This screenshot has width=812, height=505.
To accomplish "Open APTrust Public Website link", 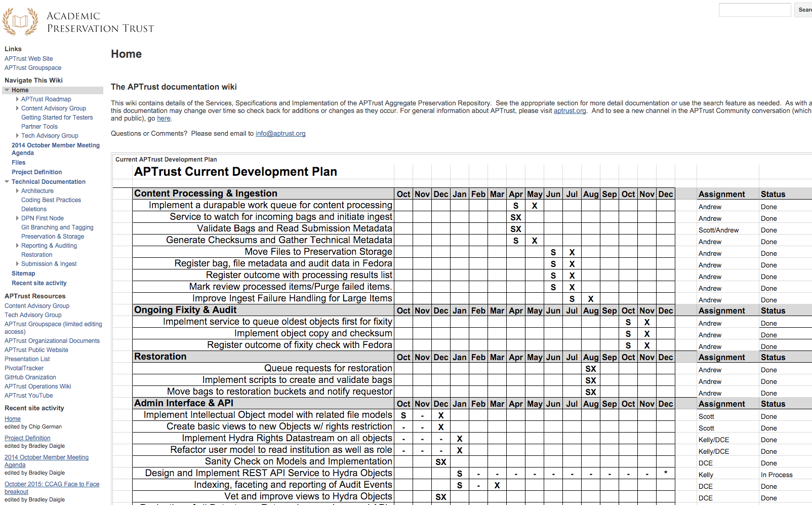I will pyautogui.click(x=36, y=350).
